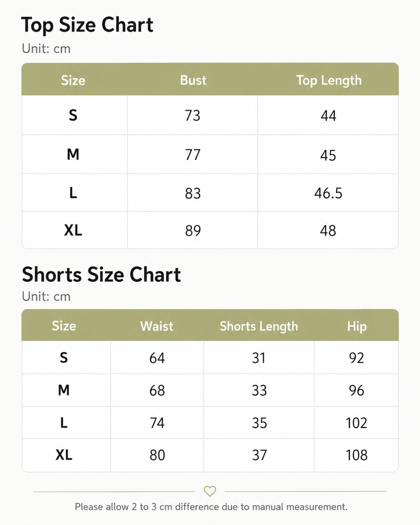This screenshot has width=420, height=525.
Task: Click the heart icon at the bottom
Action: tap(210, 491)
